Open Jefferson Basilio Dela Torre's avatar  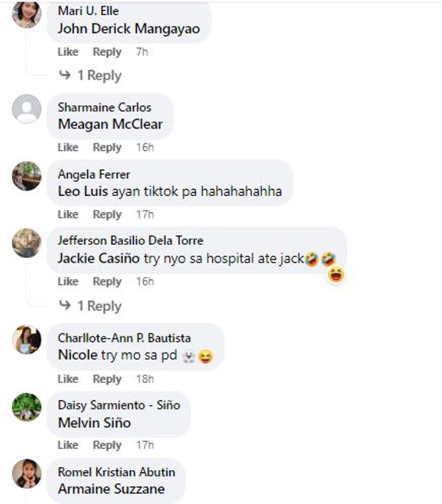[27, 243]
